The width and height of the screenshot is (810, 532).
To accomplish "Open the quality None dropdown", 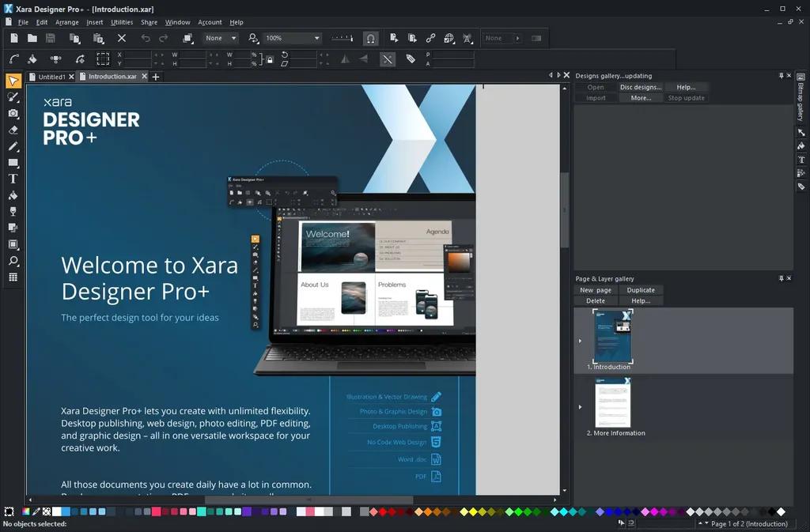I will pyautogui.click(x=221, y=38).
